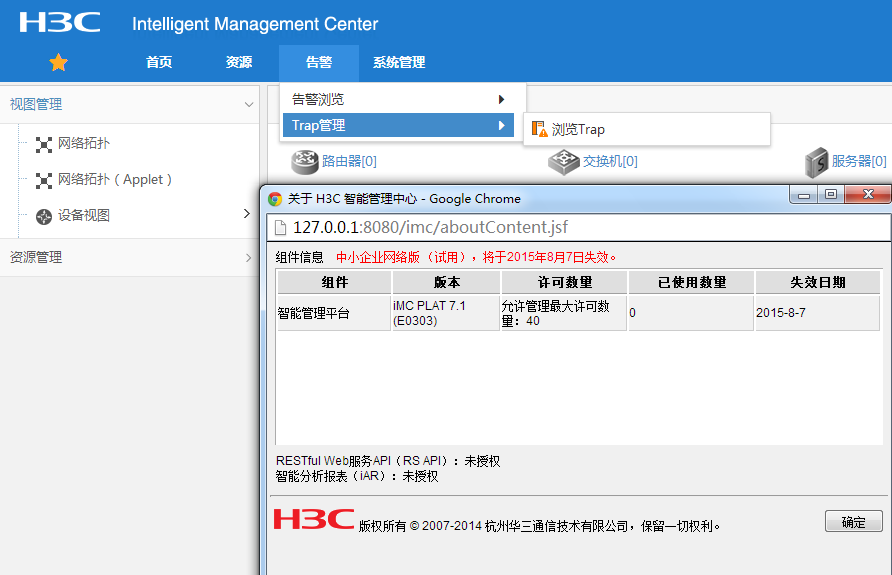This screenshot has width=892, height=575.
Task: Click the 视图管理 section header
Action: click(x=130, y=105)
